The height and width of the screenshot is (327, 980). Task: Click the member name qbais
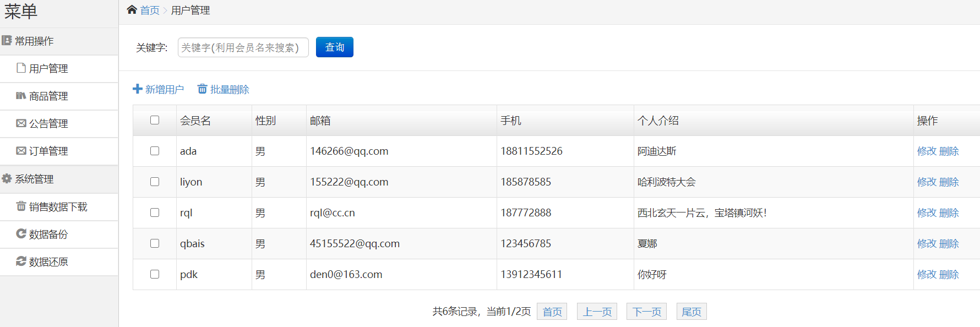192,243
